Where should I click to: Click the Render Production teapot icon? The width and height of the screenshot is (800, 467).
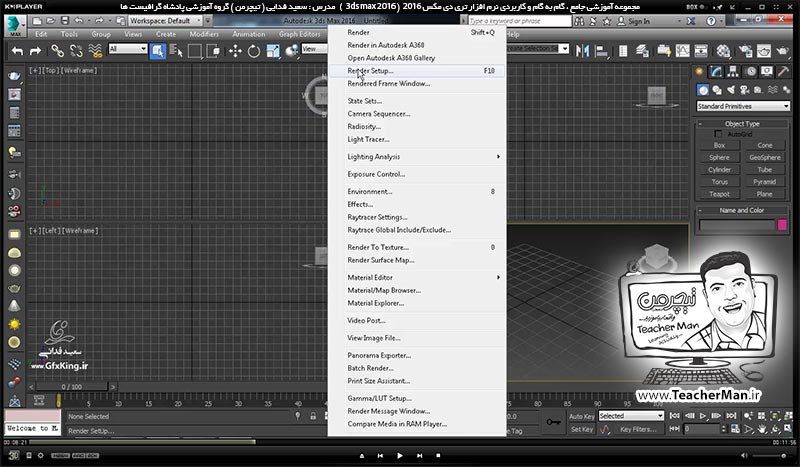782,51
